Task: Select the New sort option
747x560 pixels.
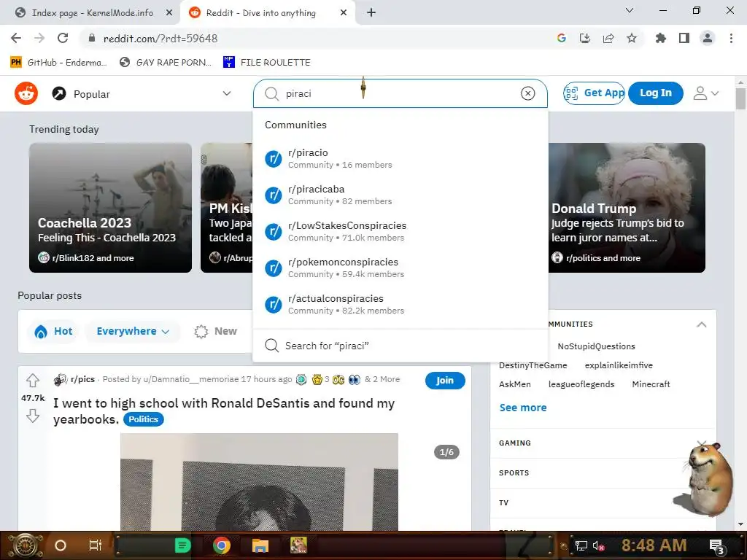Action: [216, 332]
